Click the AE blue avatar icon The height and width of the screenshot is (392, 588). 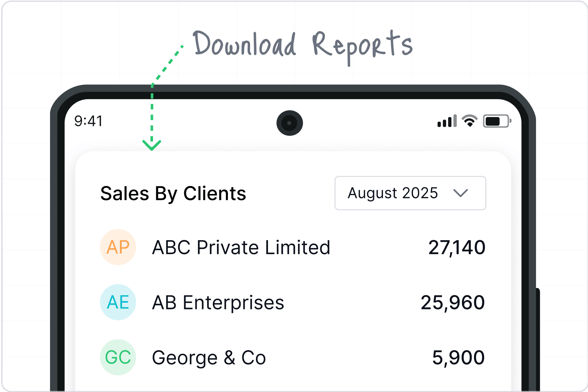click(x=118, y=302)
